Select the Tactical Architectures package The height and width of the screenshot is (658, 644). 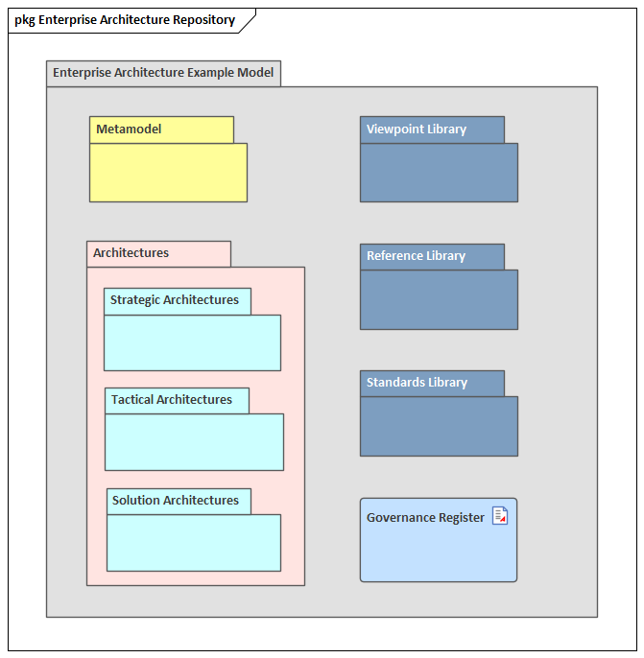(194, 429)
